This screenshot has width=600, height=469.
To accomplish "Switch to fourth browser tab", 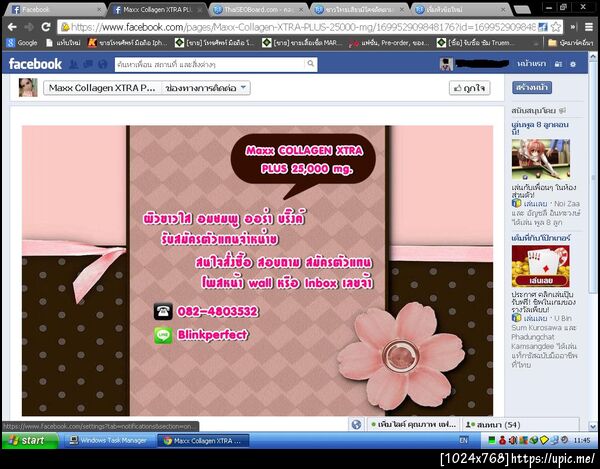I will click(x=359, y=10).
